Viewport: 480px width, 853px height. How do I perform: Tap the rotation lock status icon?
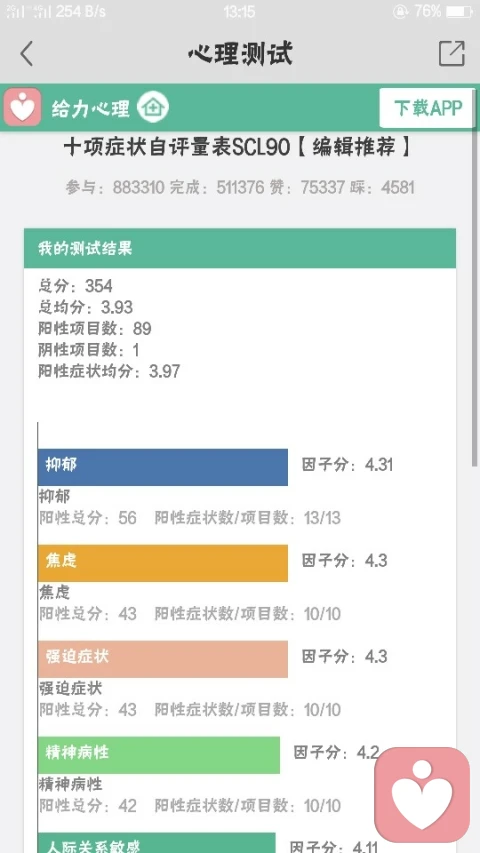tap(401, 11)
